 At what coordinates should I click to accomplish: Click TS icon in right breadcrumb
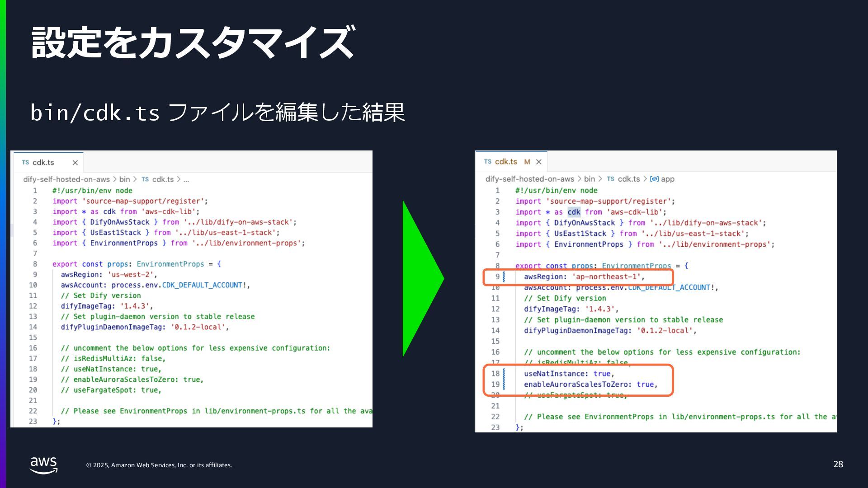pyautogui.click(x=610, y=179)
